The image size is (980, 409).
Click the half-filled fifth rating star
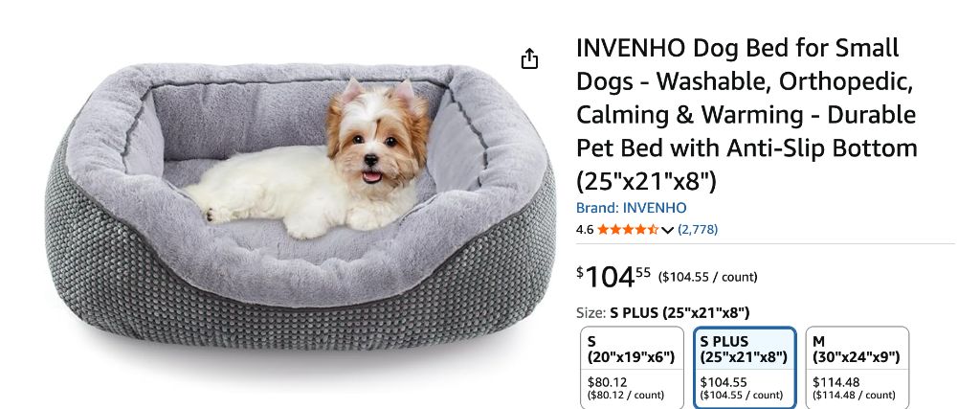pyautogui.click(x=653, y=230)
